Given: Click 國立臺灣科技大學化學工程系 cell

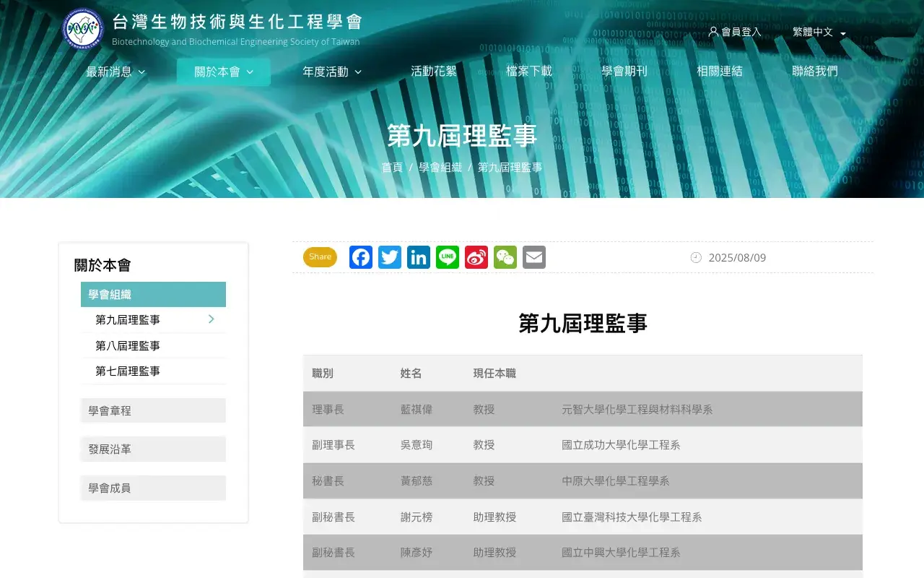Looking at the screenshot, I should click(x=632, y=517).
